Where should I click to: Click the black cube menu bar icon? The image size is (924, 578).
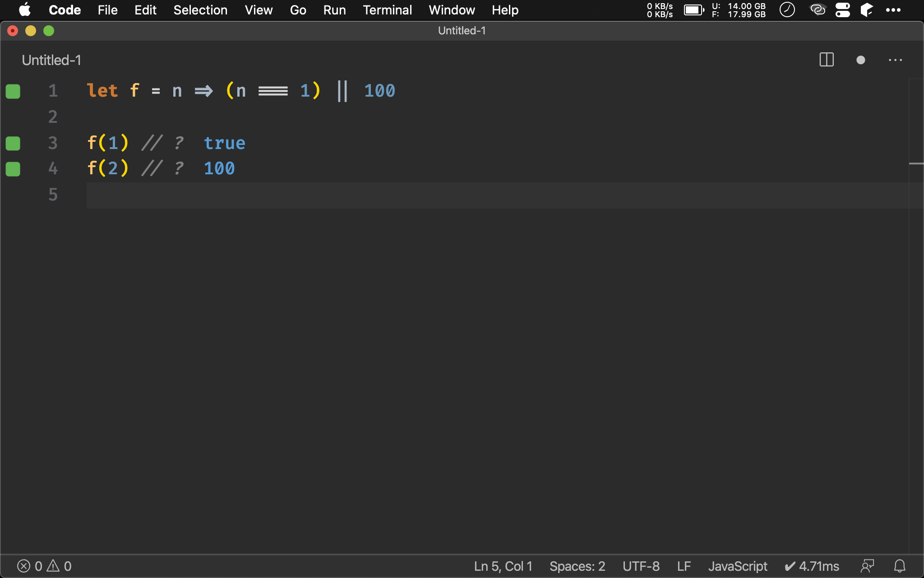[x=867, y=9]
